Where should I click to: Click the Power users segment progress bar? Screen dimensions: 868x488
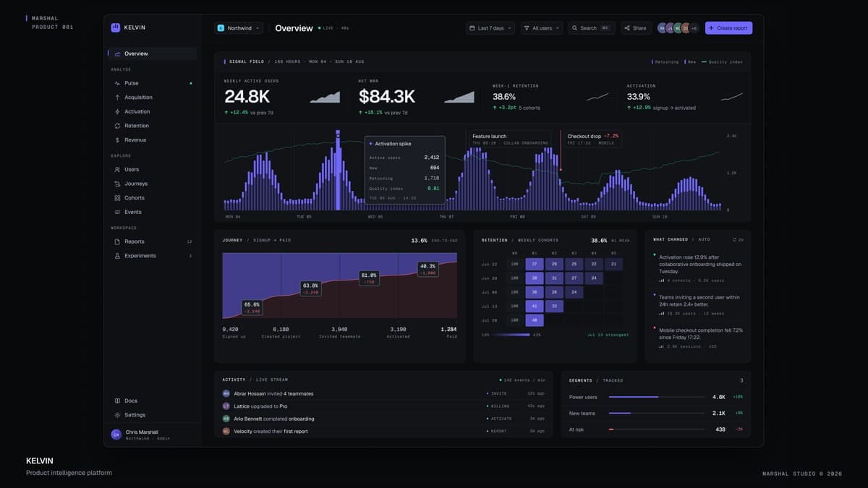(x=657, y=397)
